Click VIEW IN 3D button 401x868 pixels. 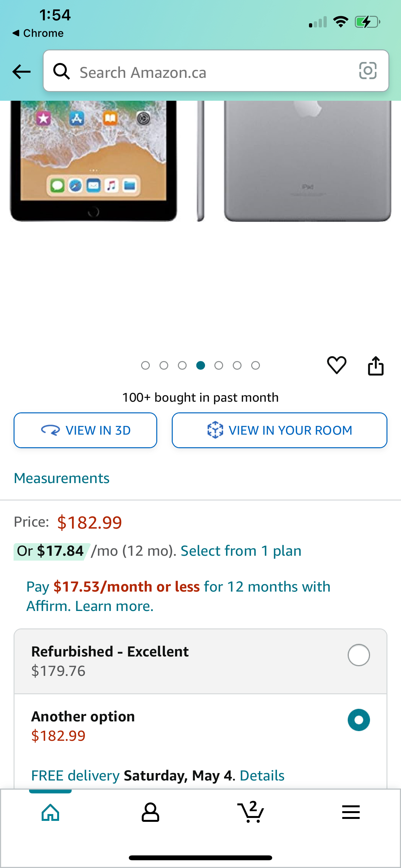click(x=85, y=430)
